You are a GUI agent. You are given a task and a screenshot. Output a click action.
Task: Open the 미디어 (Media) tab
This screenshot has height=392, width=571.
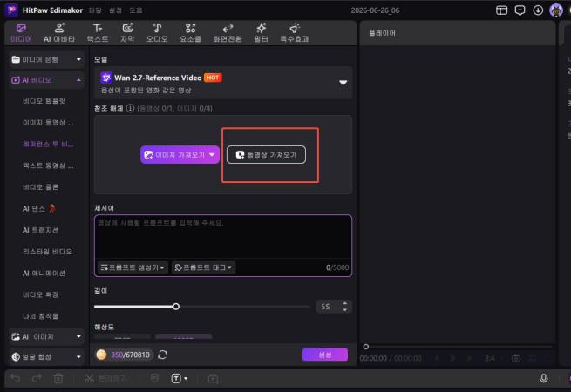click(21, 33)
